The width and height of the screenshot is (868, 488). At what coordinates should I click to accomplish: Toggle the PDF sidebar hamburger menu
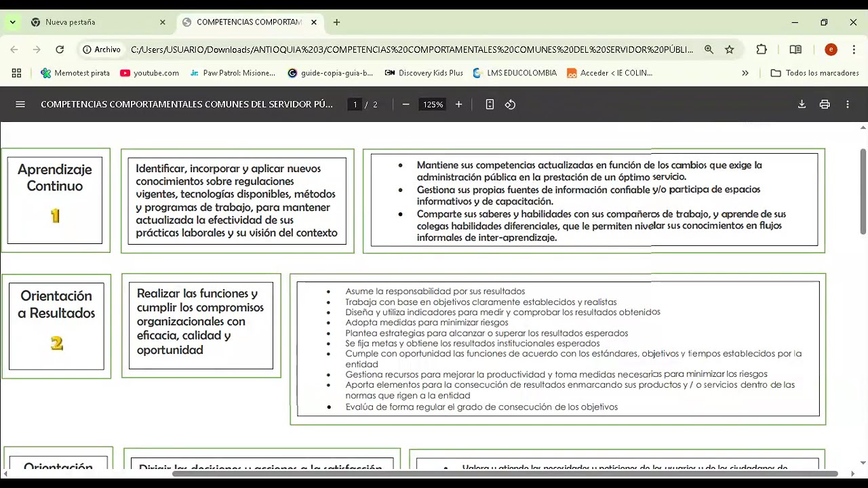point(20,104)
